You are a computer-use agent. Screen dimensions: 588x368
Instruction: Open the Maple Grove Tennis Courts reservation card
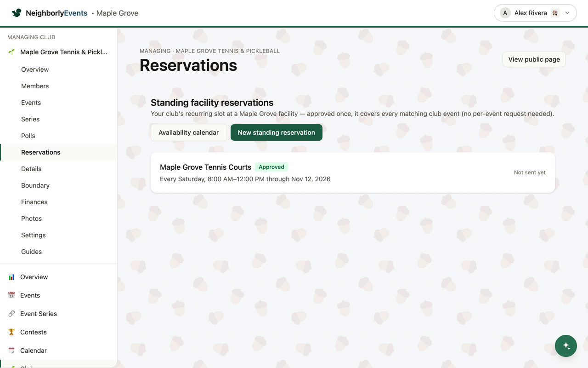(353, 172)
